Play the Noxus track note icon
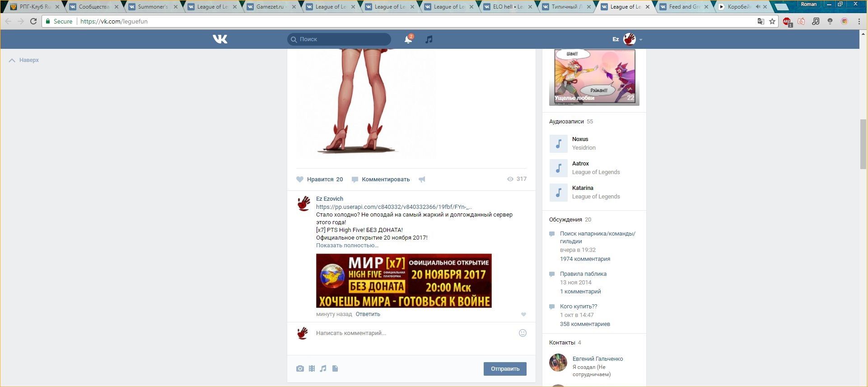The width and height of the screenshot is (868, 387). pyautogui.click(x=558, y=144)
